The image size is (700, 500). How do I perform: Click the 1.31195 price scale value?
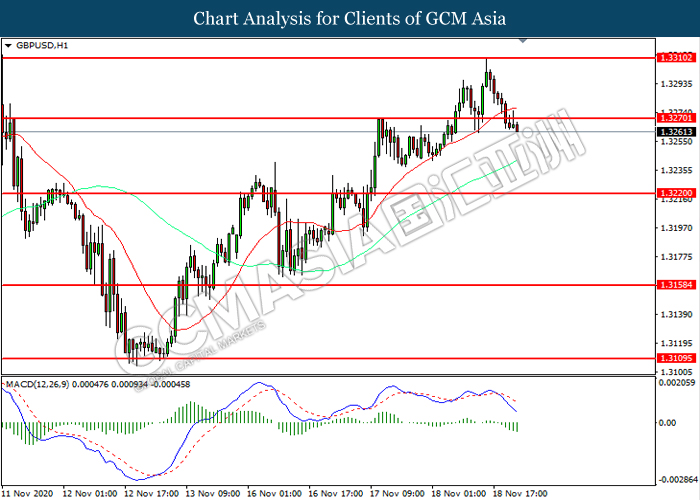tap(676, 343)
